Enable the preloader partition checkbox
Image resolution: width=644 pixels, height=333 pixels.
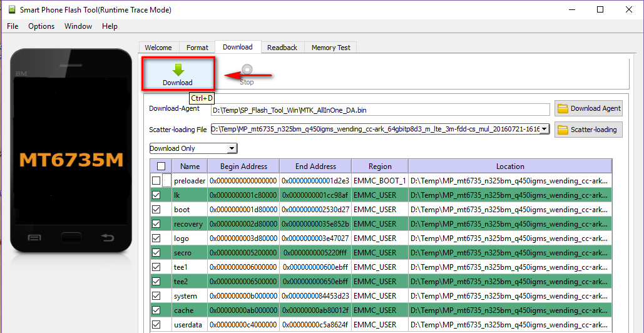coord(156,181)
